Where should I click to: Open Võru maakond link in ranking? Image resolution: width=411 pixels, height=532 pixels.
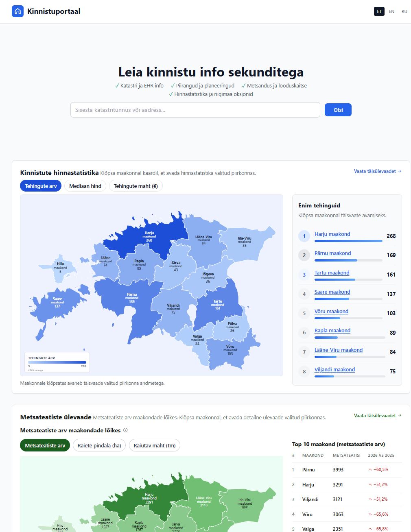(331, 311)
